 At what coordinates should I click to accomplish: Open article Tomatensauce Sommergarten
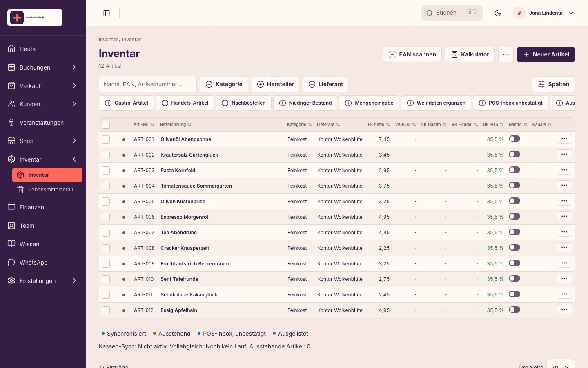196,186
